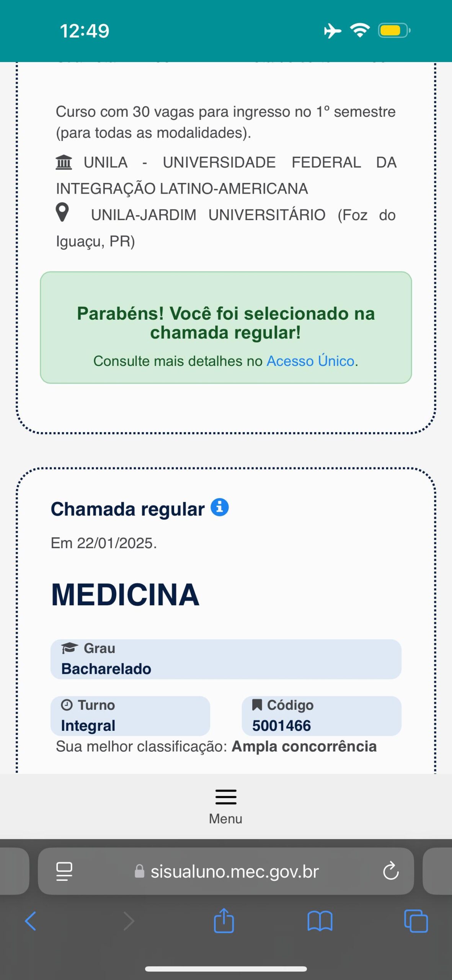Tap the battery indicator in status bar
The image size is (452, 980).
393,31
